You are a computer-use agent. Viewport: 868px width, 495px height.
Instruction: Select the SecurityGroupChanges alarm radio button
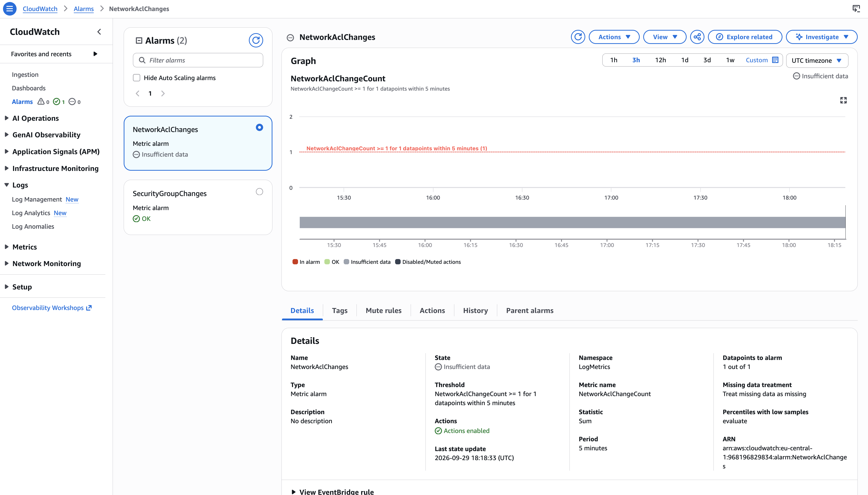coord(259,192)
